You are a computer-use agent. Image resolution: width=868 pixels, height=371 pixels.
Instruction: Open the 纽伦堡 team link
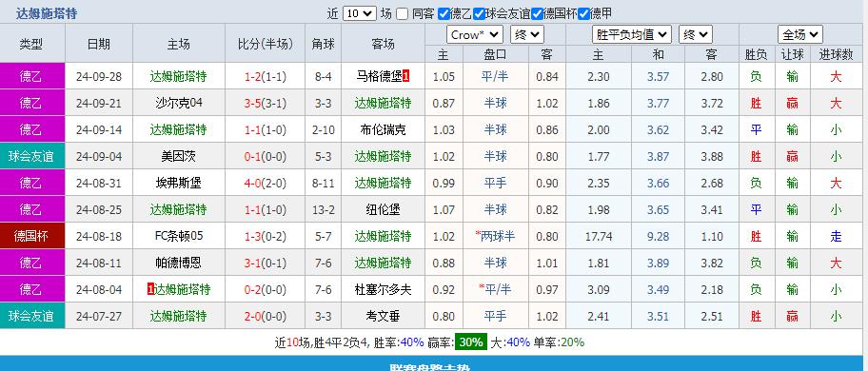pos(383,209)
